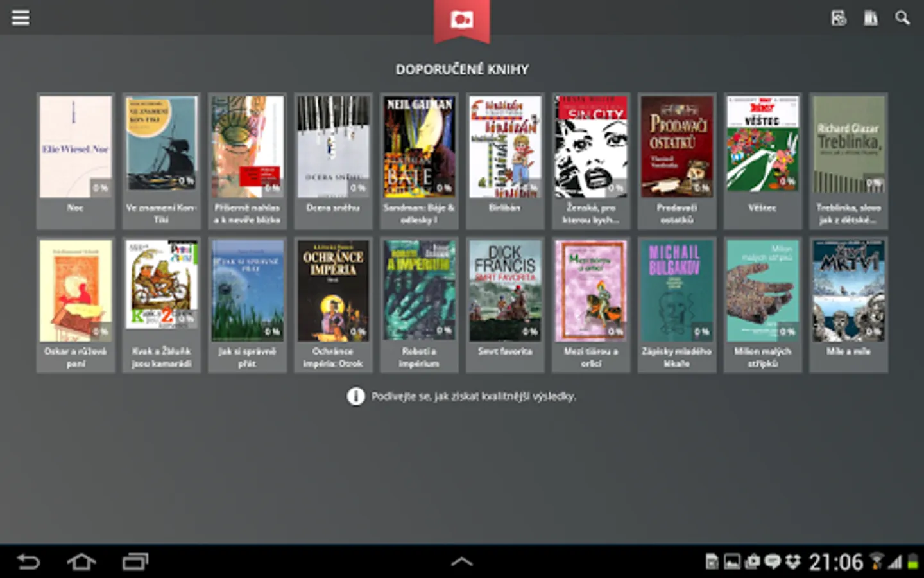924x578 pixels.
Task: Tap the cellular signal strength icon
Action: [x=895, y=562]
